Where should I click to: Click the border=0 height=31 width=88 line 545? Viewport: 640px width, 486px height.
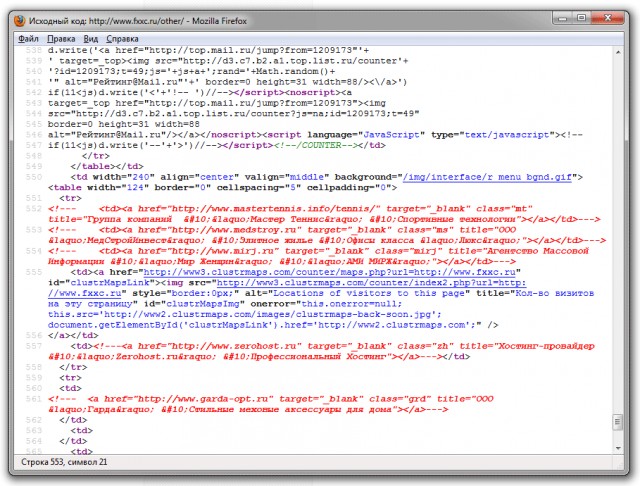(x=124, y=124)
